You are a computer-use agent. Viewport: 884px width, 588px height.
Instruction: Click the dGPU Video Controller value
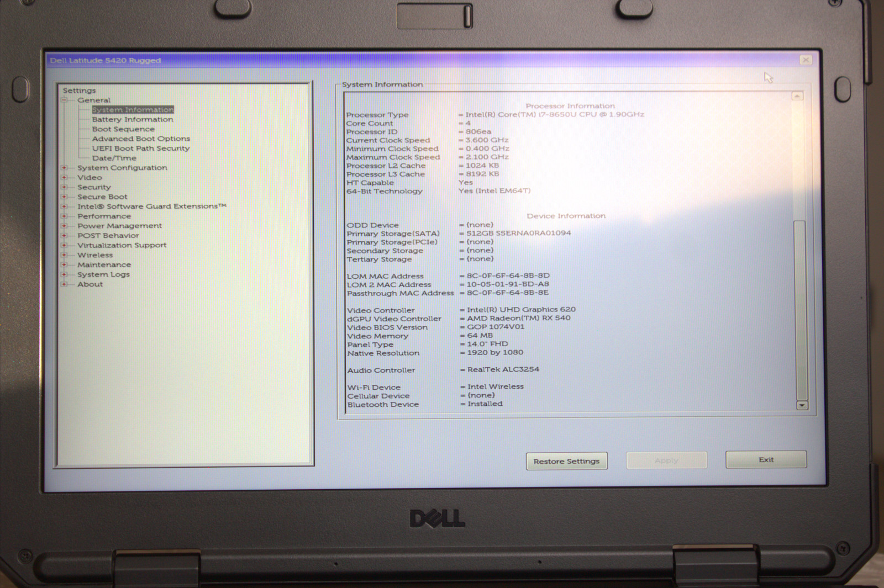click(519, 318)
